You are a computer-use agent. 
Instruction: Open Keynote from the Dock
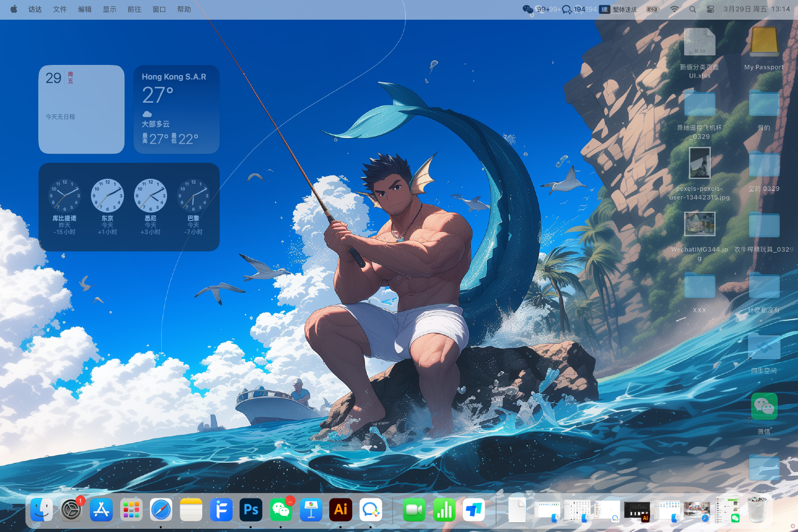click(311, 510)
